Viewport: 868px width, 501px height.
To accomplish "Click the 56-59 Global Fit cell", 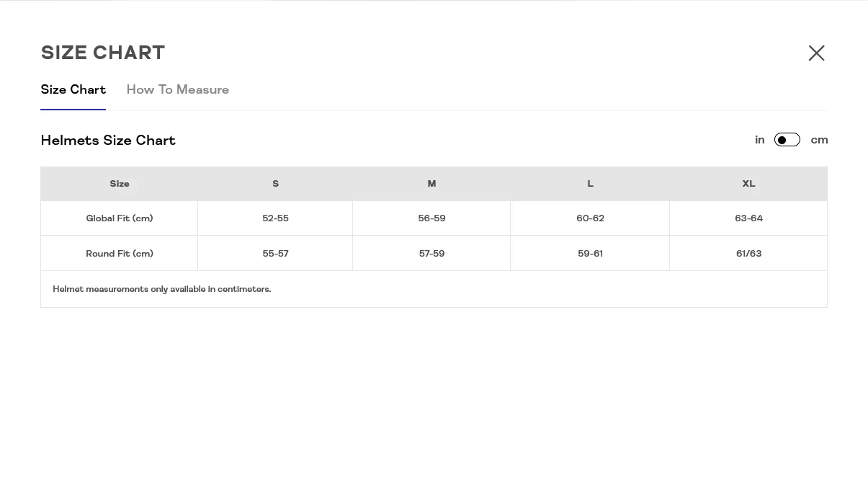I will tap(431, 218).
